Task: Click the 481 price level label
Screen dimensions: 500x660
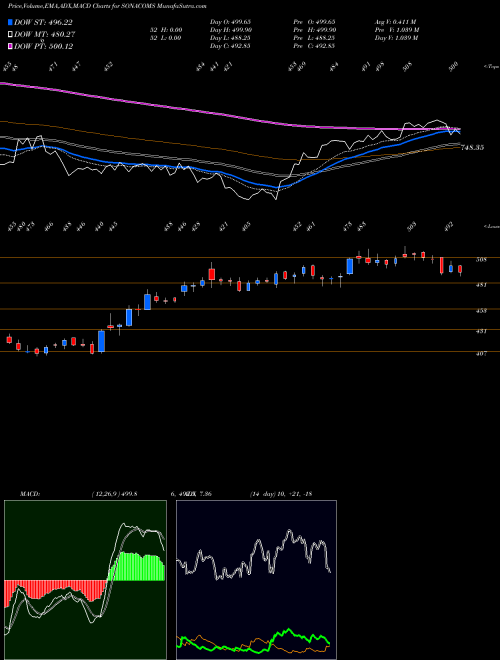Action: (x=481, y=285)
